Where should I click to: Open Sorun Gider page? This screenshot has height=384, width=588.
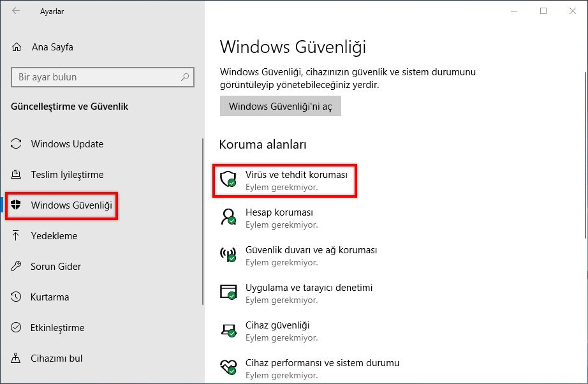(56, 267)
